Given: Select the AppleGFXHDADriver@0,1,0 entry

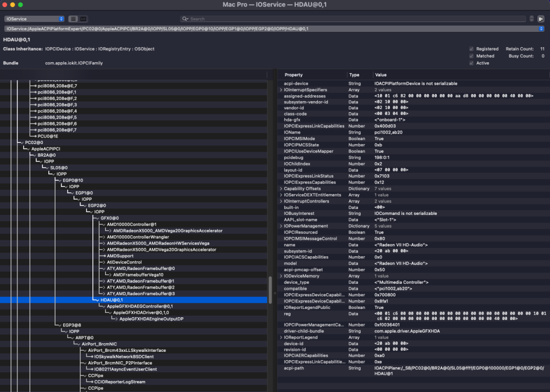Looking at the screenshot, I should (x=141, y=313).
